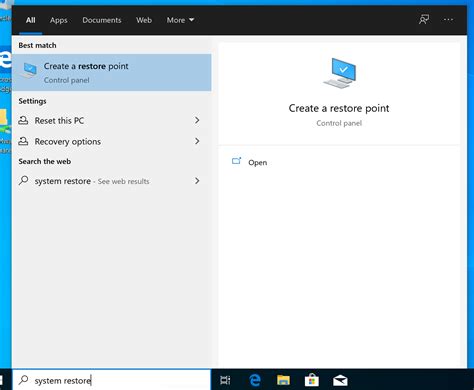
Task: Click the feedback icon in search header
Action: click(424, 20)
